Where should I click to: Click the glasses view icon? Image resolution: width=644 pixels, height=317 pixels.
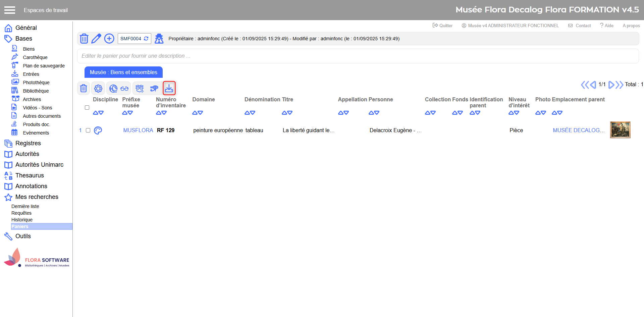point(124,89)
